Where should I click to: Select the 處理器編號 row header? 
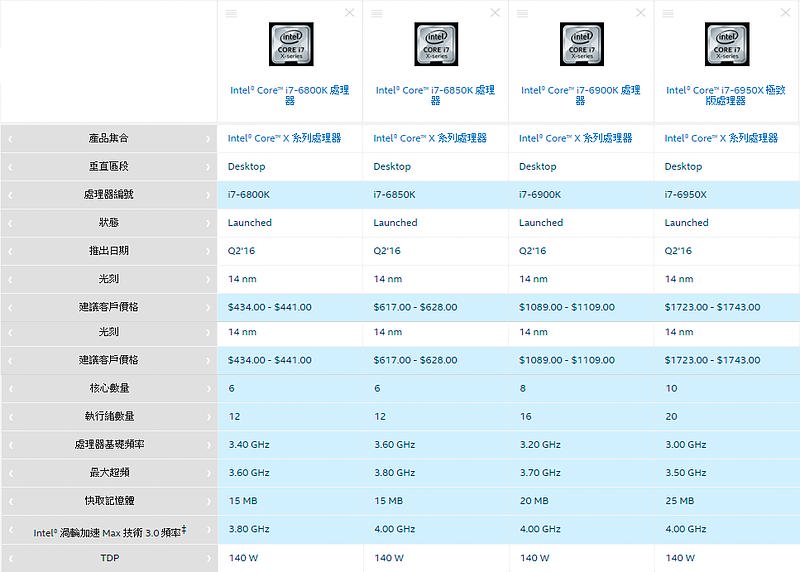(x=109, y=194)
